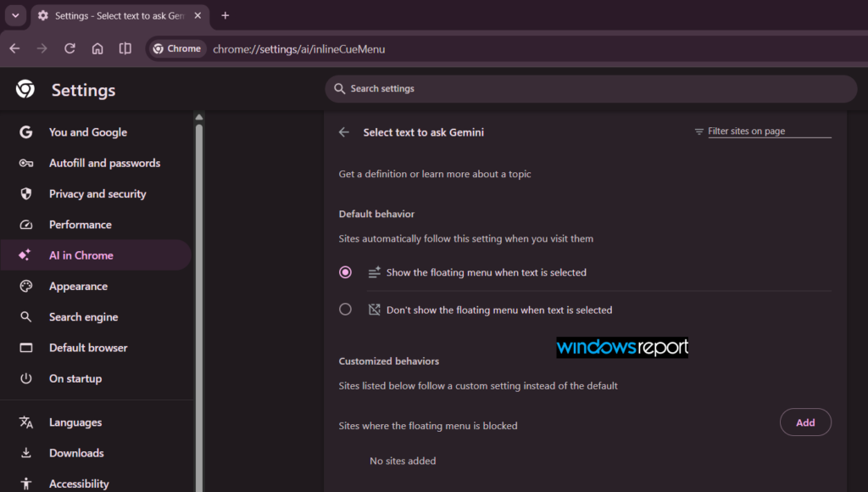The height and width of the screenshot is (492, 868).
Task: Click the palette Appearance icon
Action: tap(26, 287)
